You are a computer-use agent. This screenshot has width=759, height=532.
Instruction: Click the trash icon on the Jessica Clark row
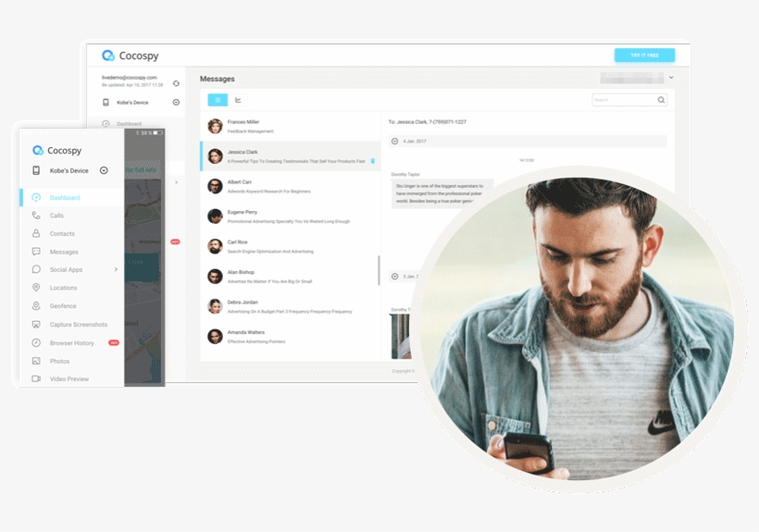[373, 161]
